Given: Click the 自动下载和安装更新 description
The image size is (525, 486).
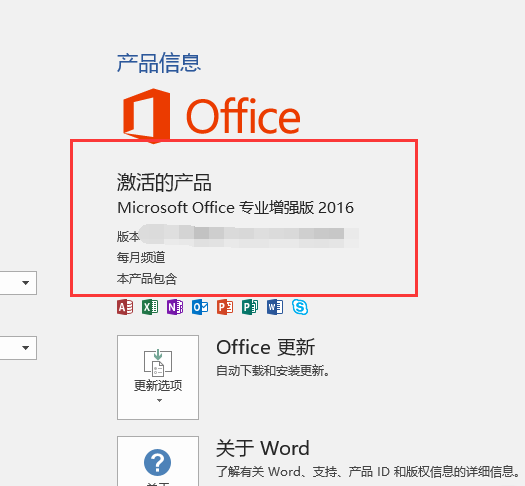Looking at the screenshot, I should tap(273, 371).
